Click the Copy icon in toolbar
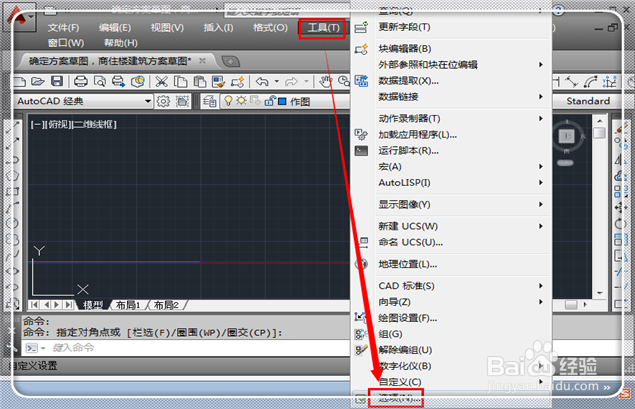This screenshot has height=409, width=635. (180, 81)
